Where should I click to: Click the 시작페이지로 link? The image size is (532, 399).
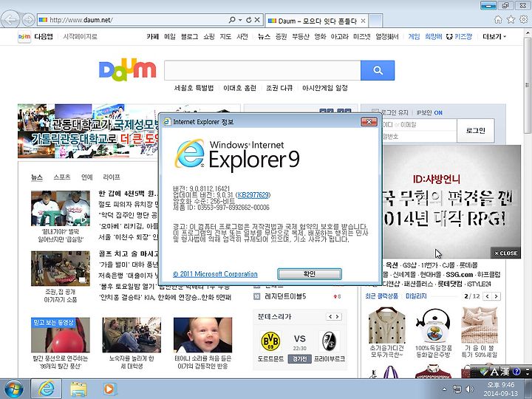[80, 37]
